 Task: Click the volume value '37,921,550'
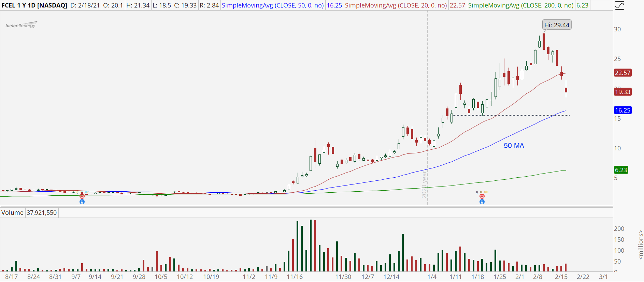point(42,213)
